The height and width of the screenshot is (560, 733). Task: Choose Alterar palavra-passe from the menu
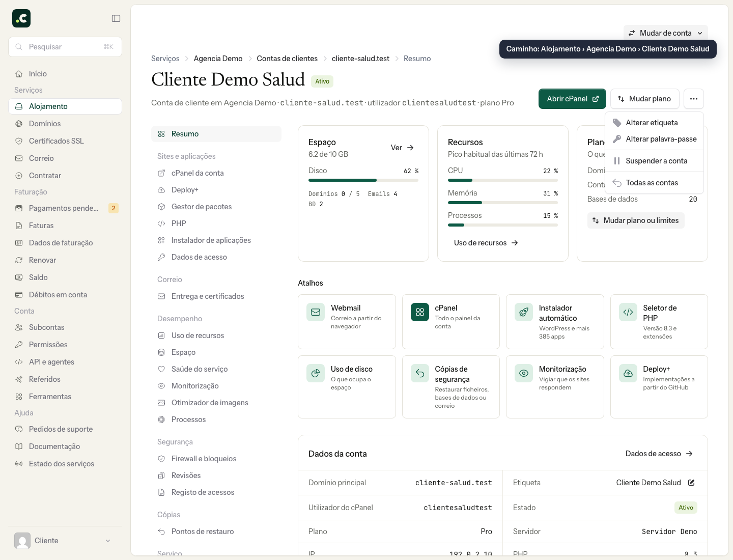(x=655, y=139)
